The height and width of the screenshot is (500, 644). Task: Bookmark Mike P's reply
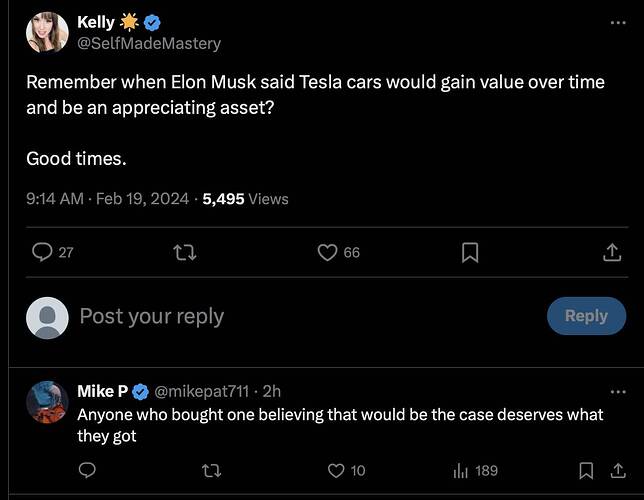[x=586, y=470]
